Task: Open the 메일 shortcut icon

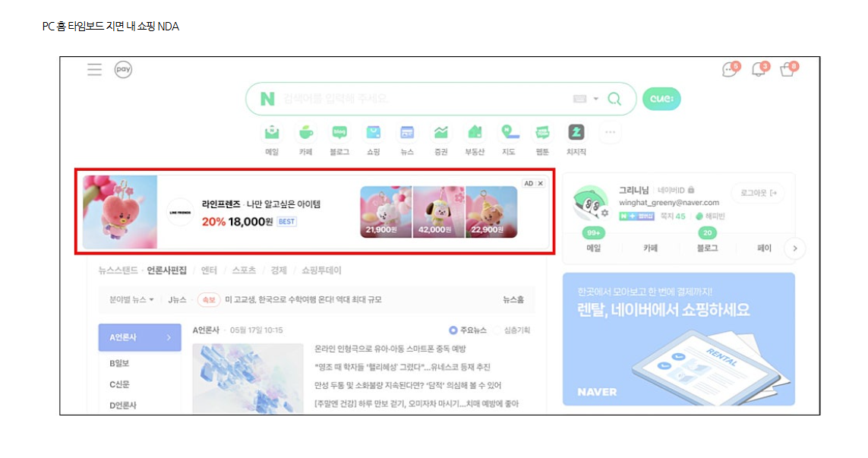Action: coord(272,133)
